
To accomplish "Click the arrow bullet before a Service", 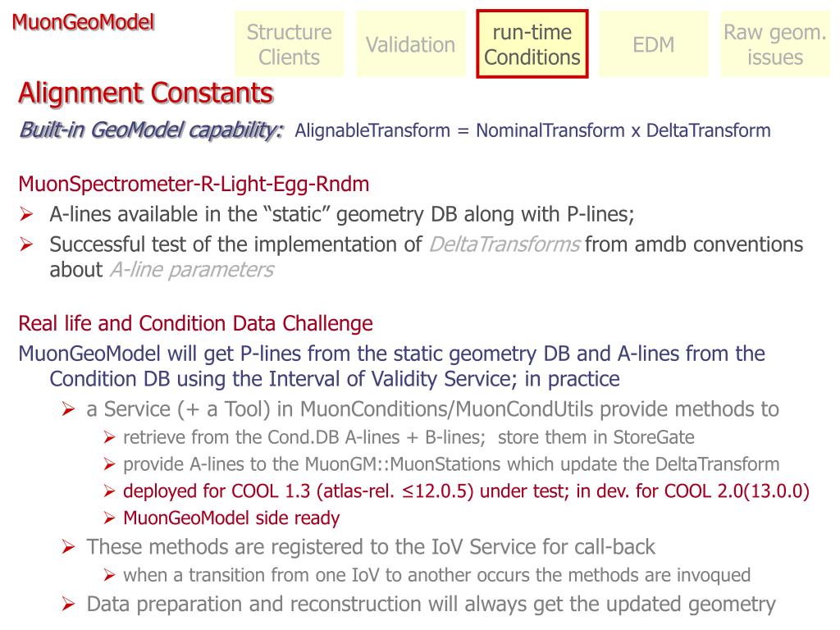I will pos(68,410).
